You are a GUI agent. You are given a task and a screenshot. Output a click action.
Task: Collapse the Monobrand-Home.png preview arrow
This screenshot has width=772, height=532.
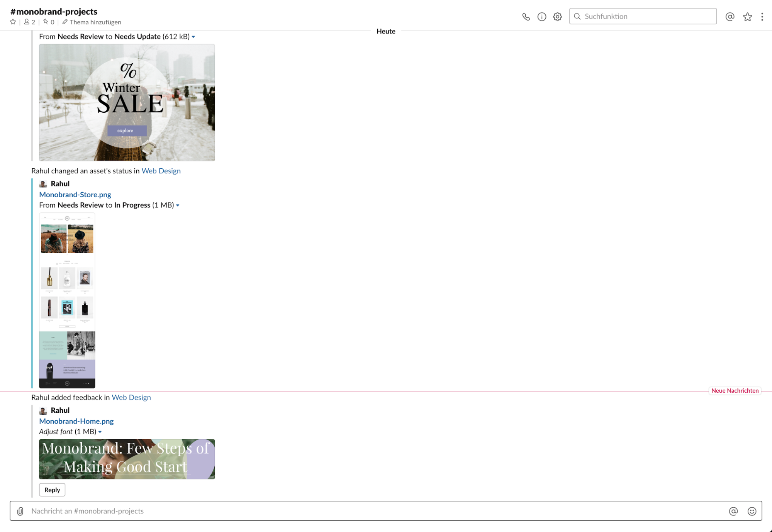[100, 432]
